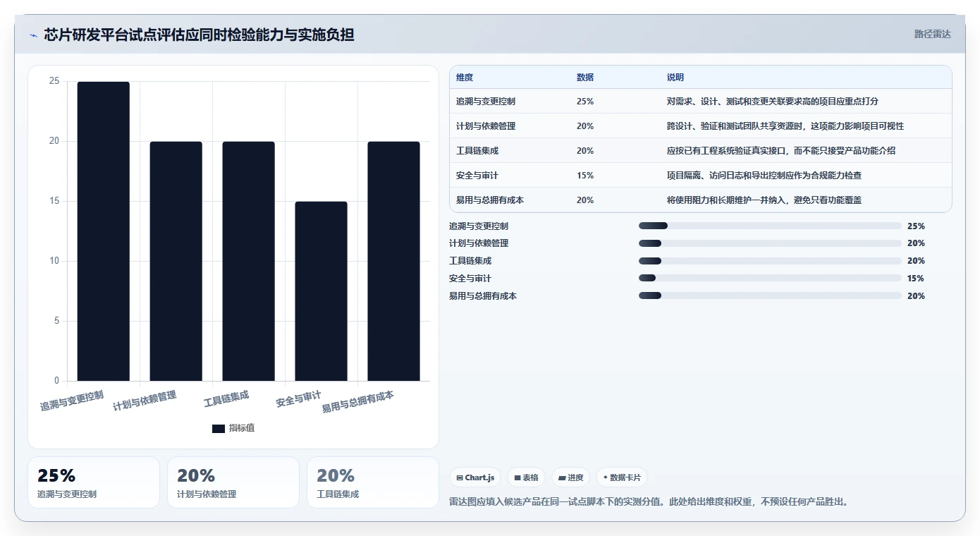
Task: Click the lightning icon beside the title
Action: (33, 35)
